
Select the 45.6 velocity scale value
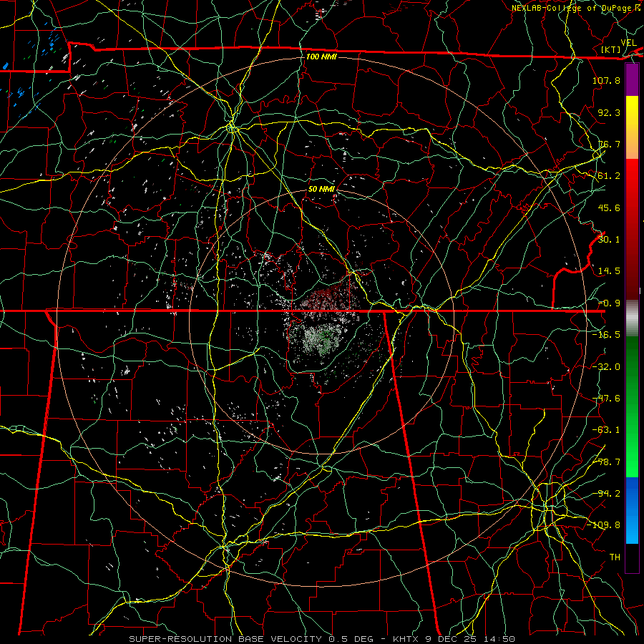point(609,208)
